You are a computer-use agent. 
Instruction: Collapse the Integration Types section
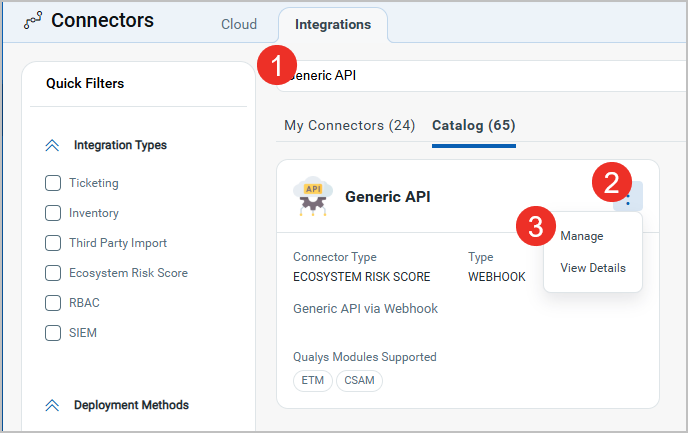click(53, 146)
